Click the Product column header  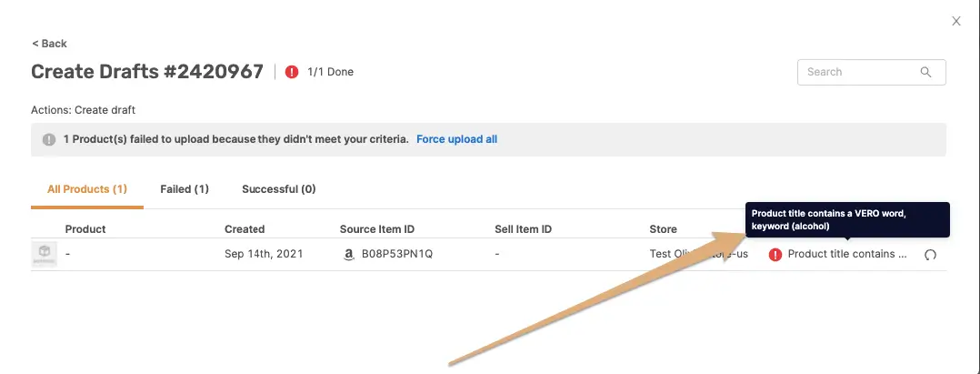(x=85, y=229)
